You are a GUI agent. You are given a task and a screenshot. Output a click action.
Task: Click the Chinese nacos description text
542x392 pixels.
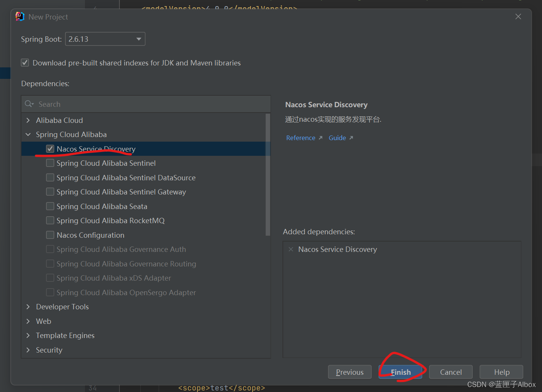[333, 119]
